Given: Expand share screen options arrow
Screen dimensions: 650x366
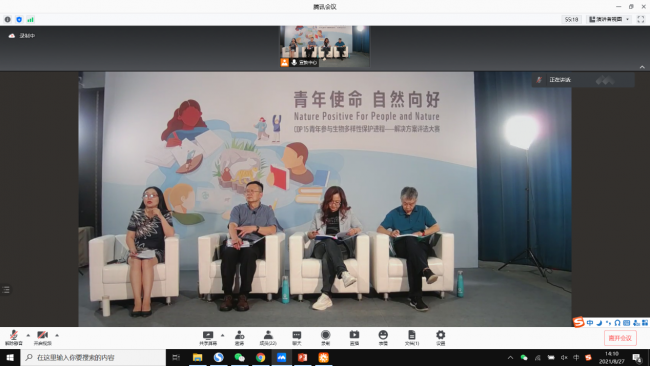Looking at the screenshot, I should pyautogui.click(x=223, y=335).
